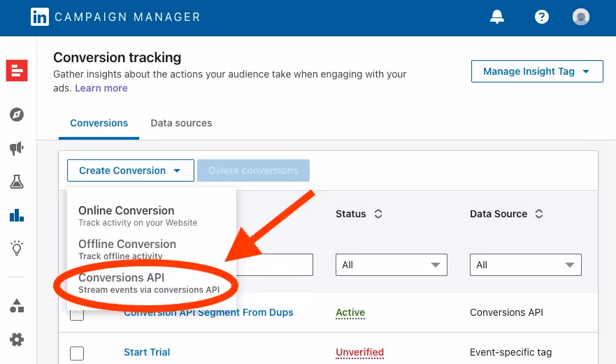Open the help question mark icon
Screen dimensions: 616x364
[x=541, y=17]
